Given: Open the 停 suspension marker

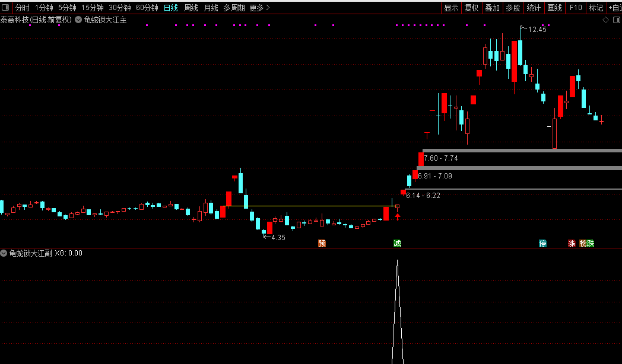Looking at the screenshot, I should (542, 243).
